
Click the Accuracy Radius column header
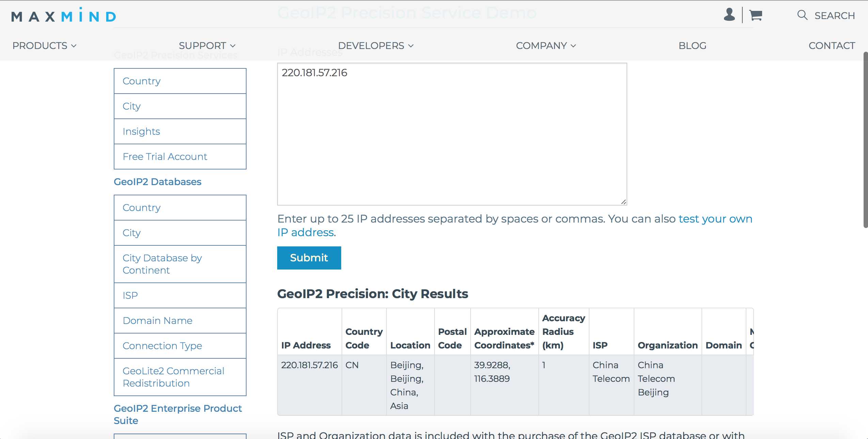(x=564, y=331)
